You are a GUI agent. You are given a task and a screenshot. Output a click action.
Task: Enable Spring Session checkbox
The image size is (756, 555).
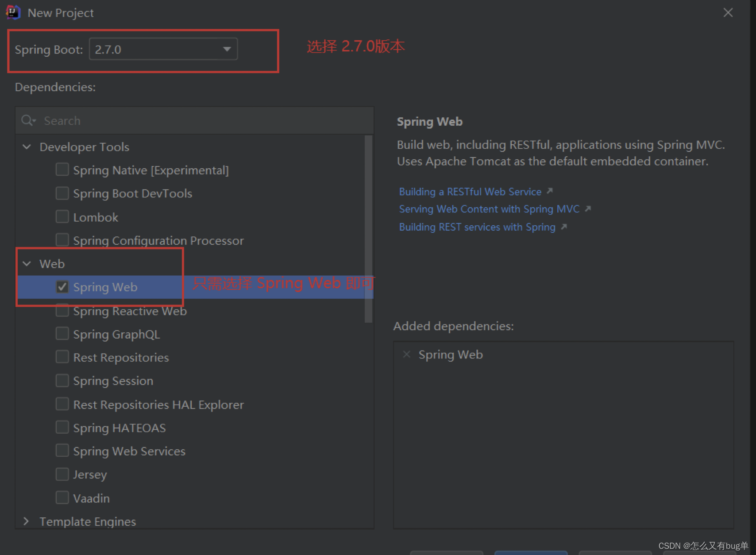coord(62,381)
